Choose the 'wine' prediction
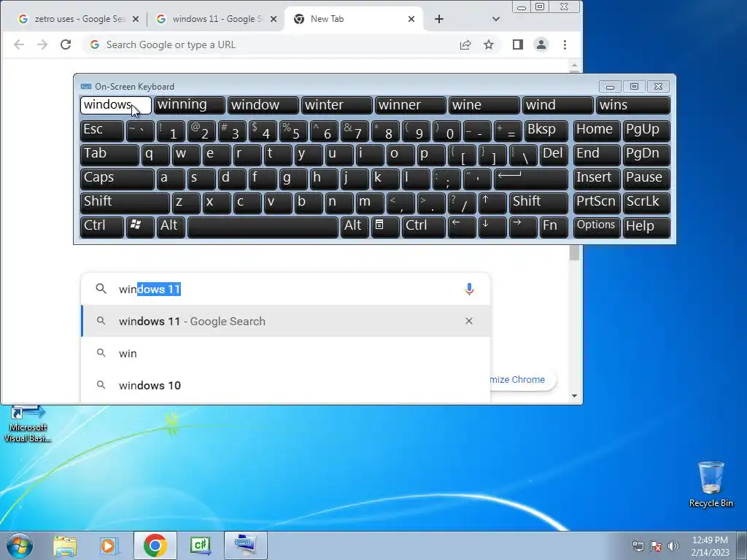Image resolution: width=747 pixels, height=560 pixels. click(484, 105)
